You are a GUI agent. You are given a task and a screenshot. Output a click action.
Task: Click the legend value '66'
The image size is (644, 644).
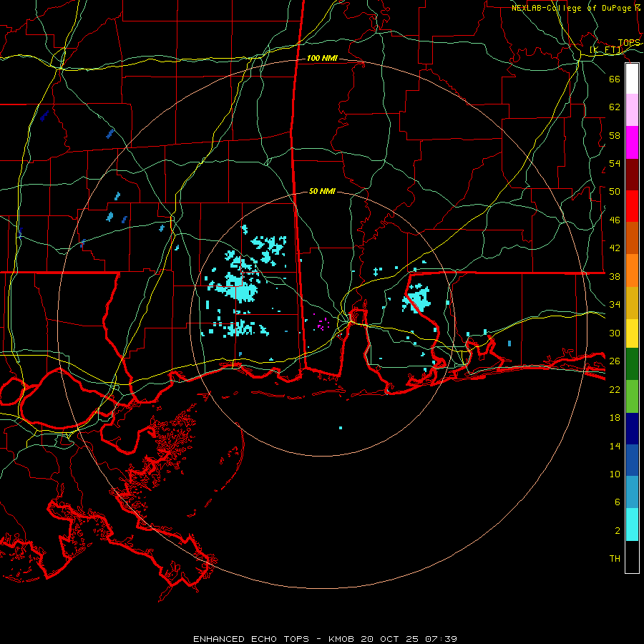tap(615, 79)
